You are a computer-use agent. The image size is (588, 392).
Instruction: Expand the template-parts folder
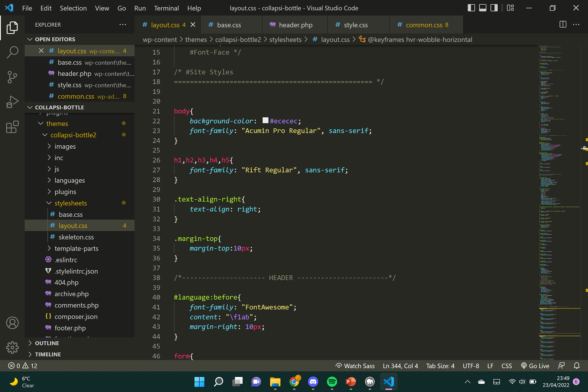point(49,248)
